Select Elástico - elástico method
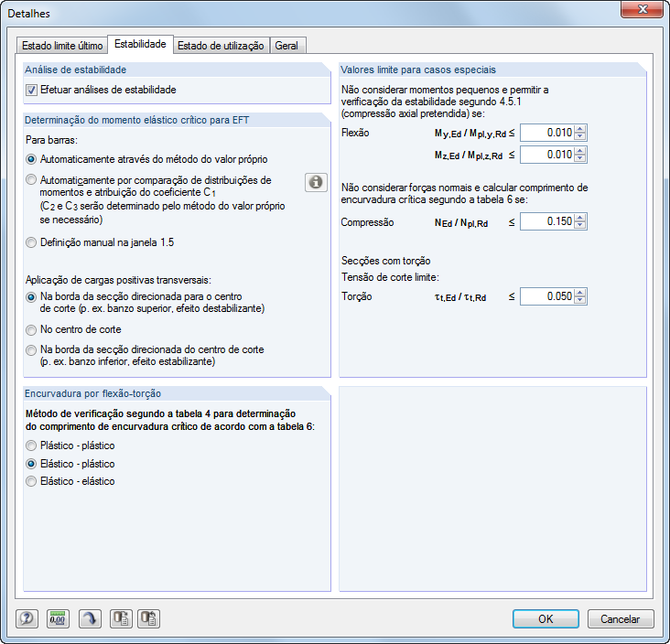Image resolution: width=670 pixels, height=644 pixels. [31, 481]
